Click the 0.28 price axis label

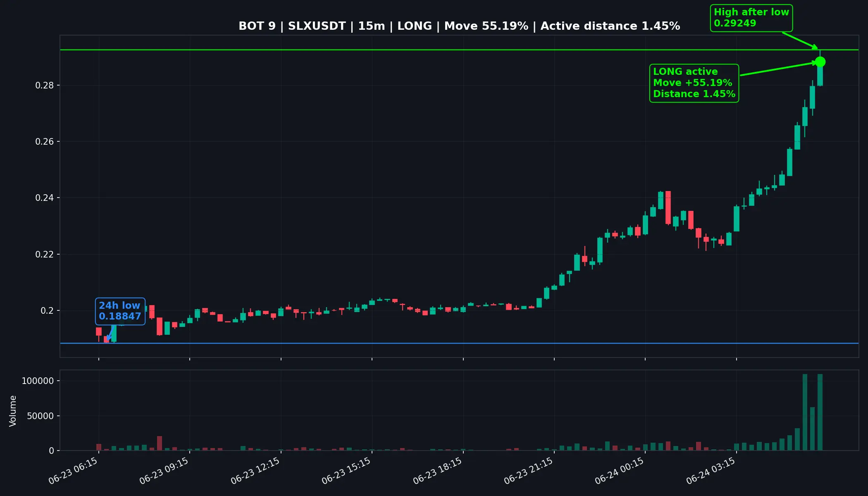tap(45, 86)
